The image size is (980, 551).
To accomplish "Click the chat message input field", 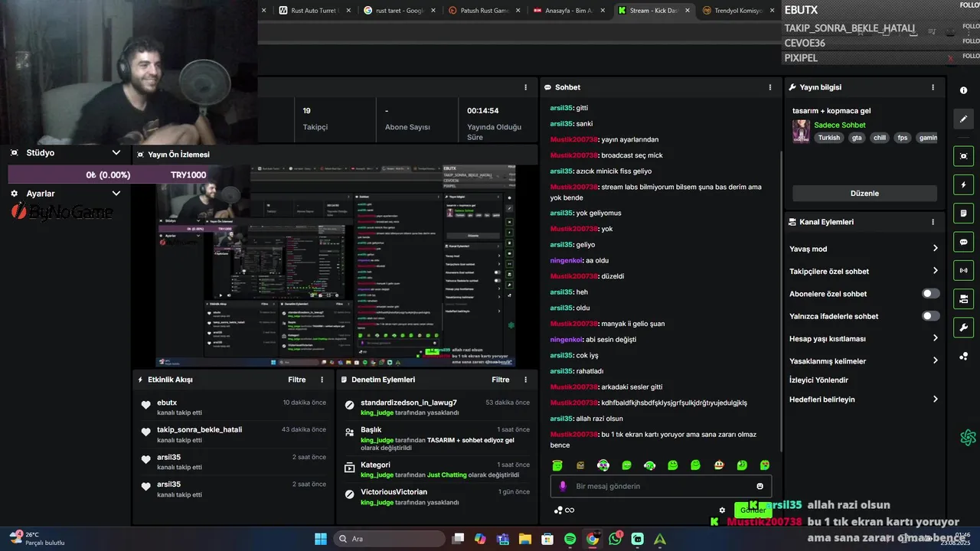I will click(x=661, y=486).
